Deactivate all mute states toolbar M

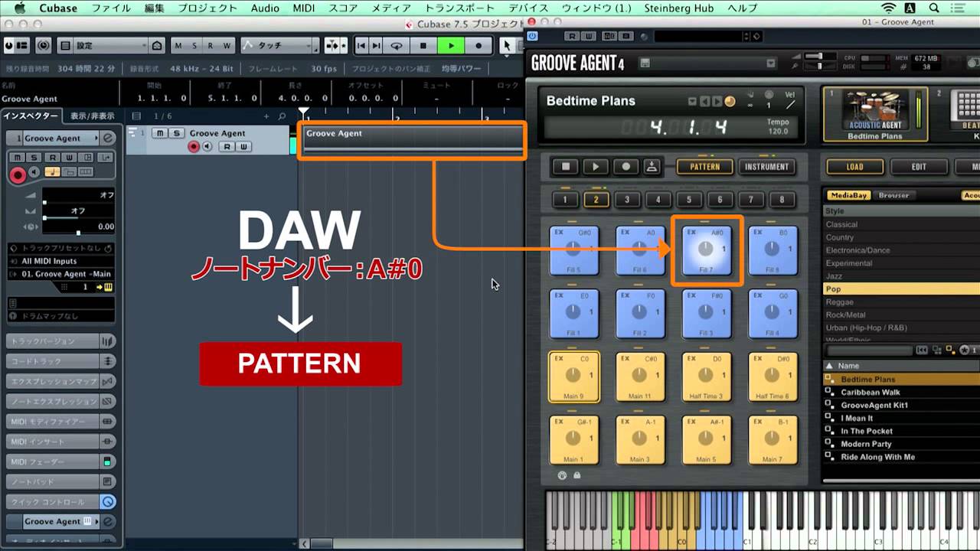tap(178, 46)
